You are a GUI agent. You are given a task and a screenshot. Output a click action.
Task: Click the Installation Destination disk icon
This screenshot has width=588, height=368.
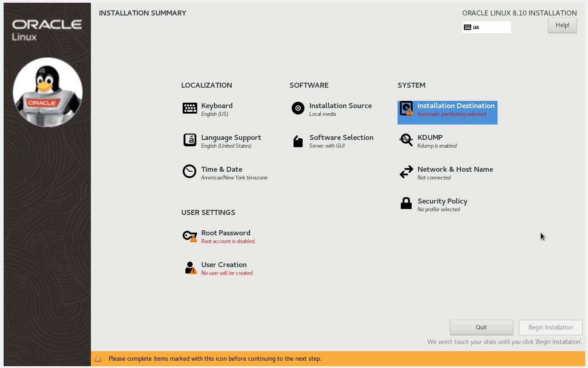[x=406, y=109]
